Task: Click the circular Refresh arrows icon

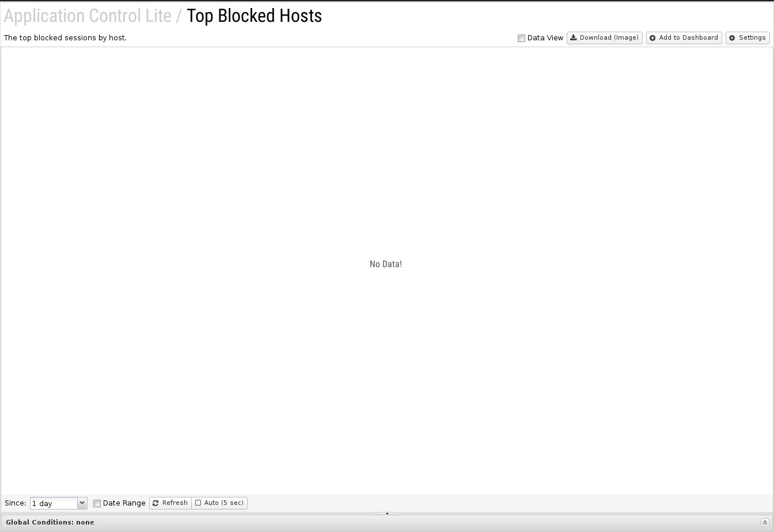Action: (x=155, y=503)
